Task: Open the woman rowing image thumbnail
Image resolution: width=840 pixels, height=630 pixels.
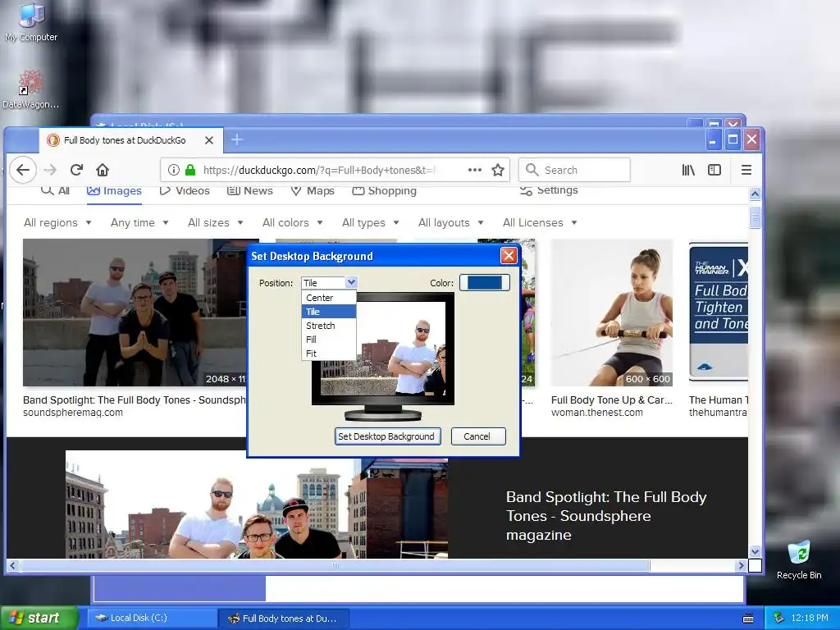Action: (x=612, y=313)
